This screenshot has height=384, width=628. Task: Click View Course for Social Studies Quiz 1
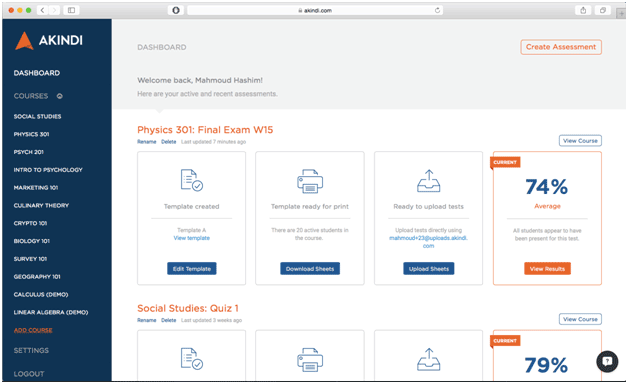point(580,320)
